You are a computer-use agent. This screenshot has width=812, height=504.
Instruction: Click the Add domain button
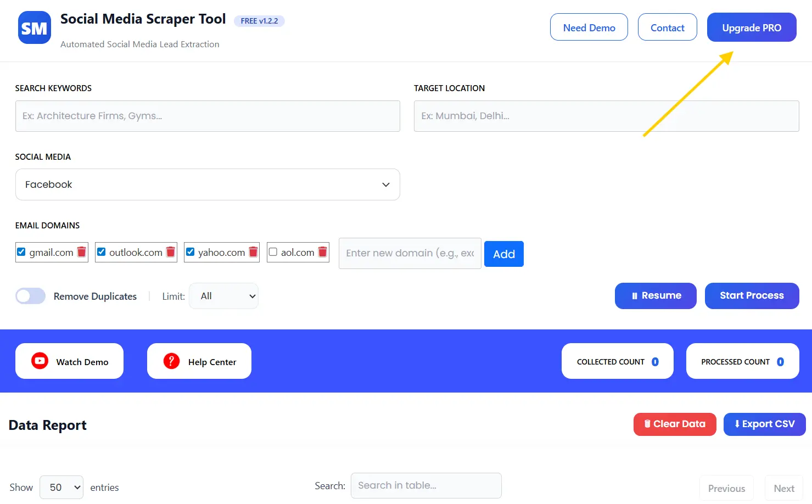504,254
